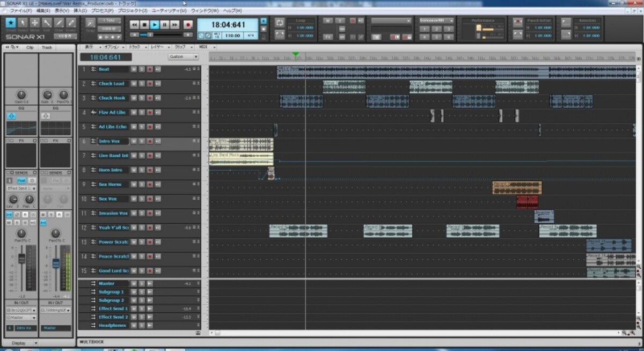
Task: Choose the Draw pencil tool
Action: pos(59,23)
